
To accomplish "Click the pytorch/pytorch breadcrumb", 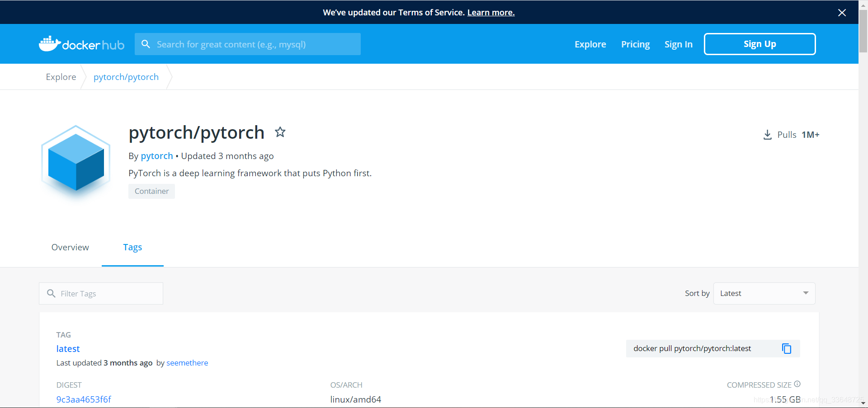I will pos(126,77).
